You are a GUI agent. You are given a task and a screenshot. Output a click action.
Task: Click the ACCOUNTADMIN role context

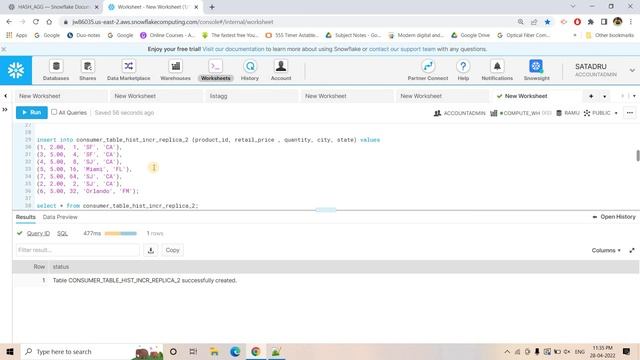(x=460, y=113)
